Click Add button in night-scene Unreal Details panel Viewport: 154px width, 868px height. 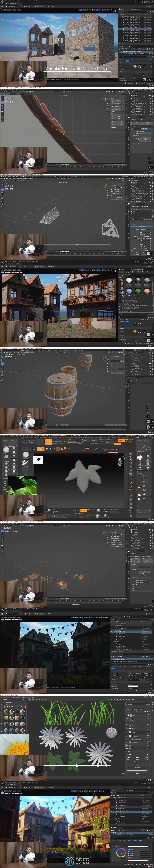pos(143,657)
